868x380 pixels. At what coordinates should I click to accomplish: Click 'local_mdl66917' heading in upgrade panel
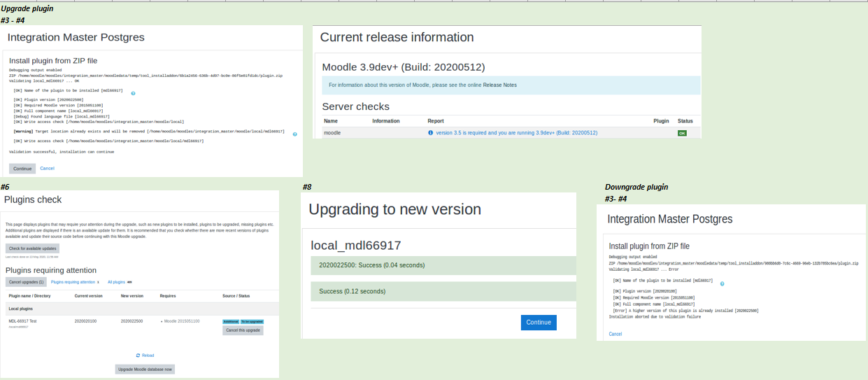click(355, 245)
